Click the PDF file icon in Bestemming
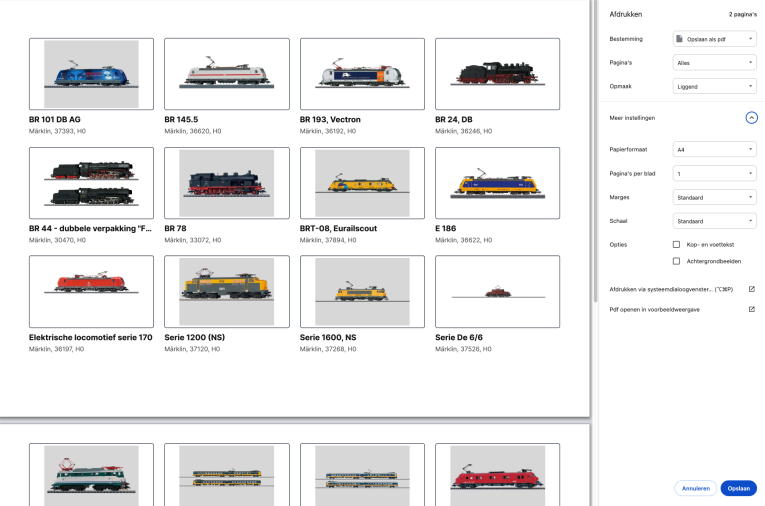Image resolution: width=765 pixels, height=506 pixels. [x=680, y=39]
